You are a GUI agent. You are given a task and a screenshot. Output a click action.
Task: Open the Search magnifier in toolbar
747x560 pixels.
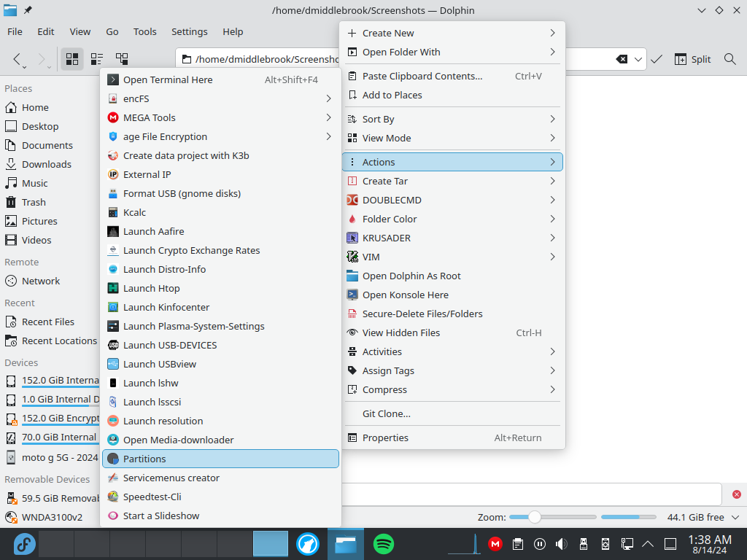point(729,59)
